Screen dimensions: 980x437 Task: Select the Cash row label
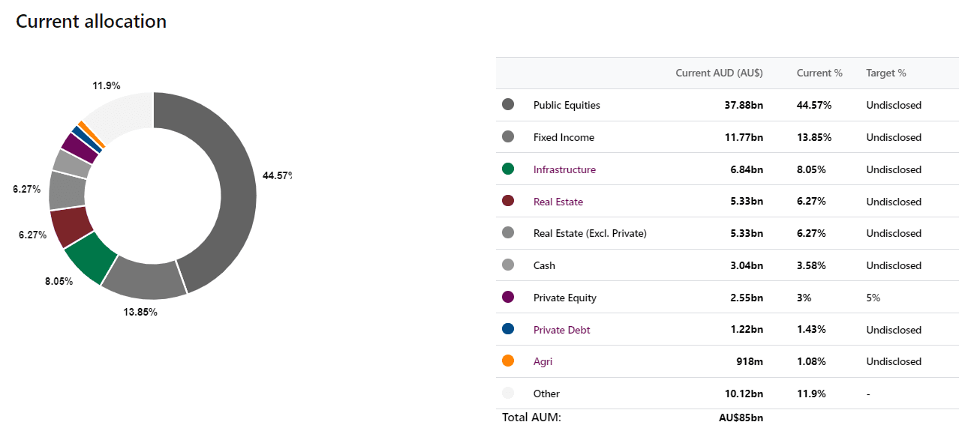click(544, 265)
